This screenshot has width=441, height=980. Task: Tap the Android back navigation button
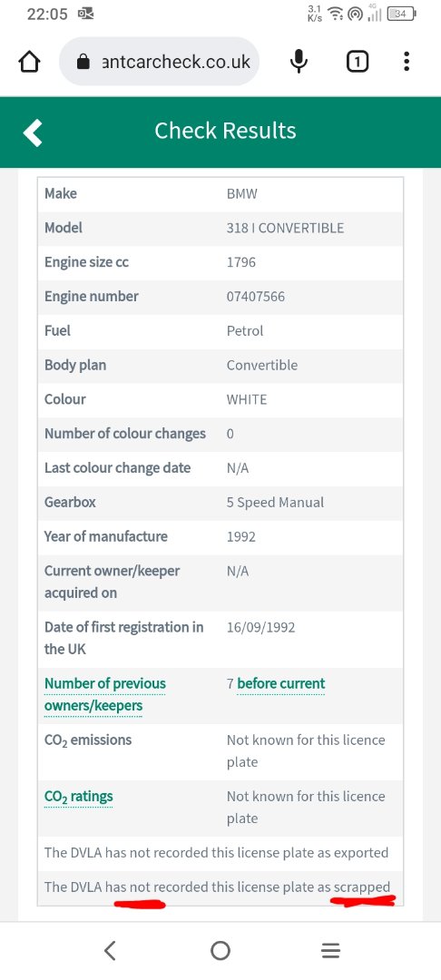tap(110, 951)
